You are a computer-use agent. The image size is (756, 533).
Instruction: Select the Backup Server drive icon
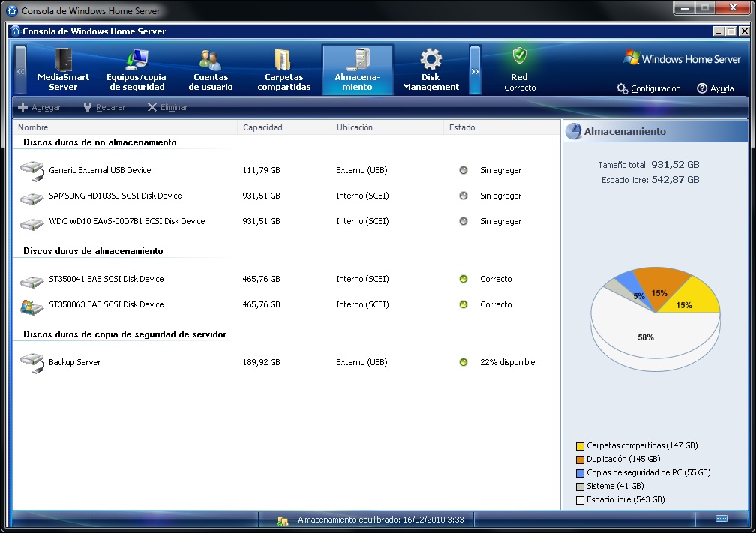[x=31, y=363]
